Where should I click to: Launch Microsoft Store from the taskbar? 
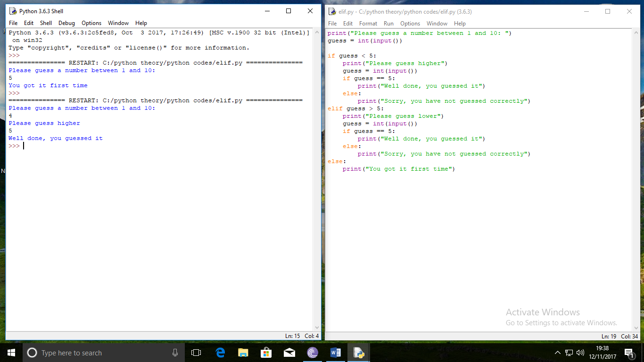pyautogui.click(x=266, y=352)
